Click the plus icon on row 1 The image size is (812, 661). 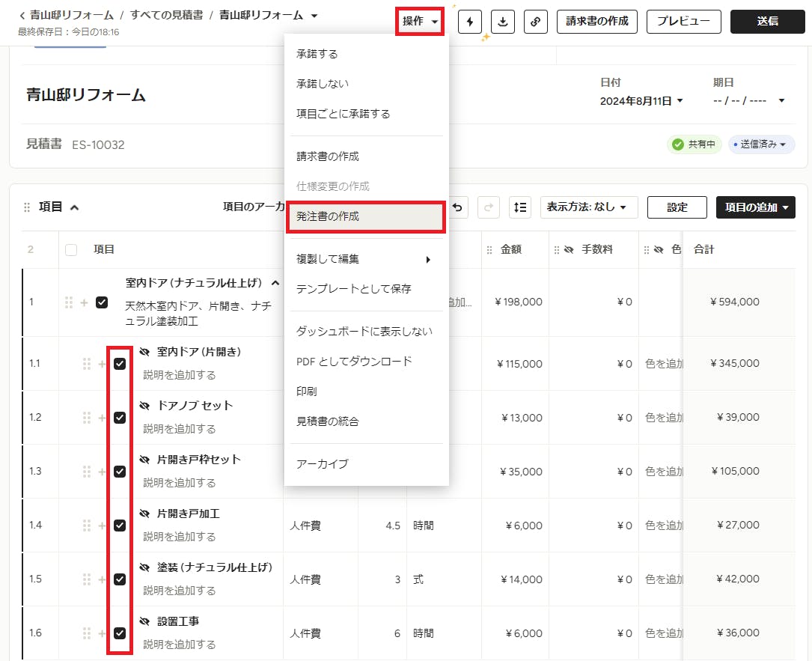(84, 302)
